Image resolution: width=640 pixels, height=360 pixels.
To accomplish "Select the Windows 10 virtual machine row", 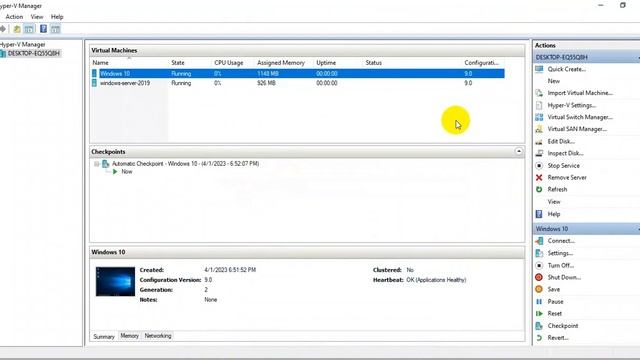I will (298, 73).
